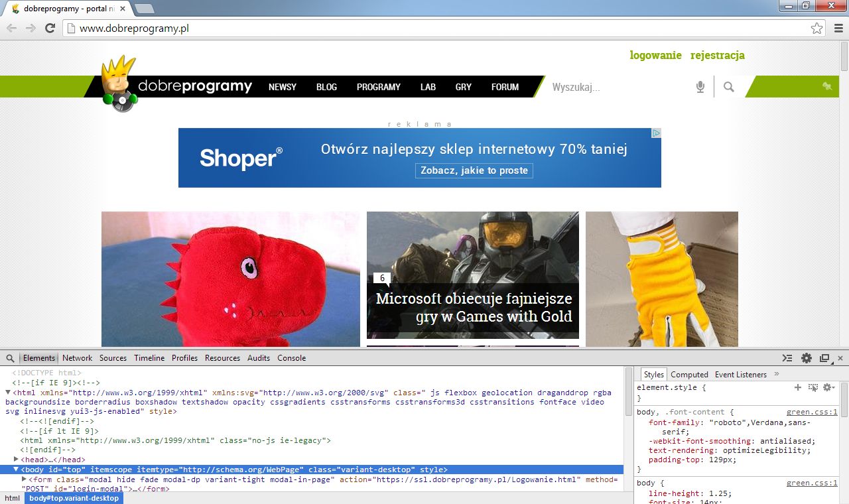
Task: Click the body#top.variant-desktop breadcrumb
Action: click(74, 498)
